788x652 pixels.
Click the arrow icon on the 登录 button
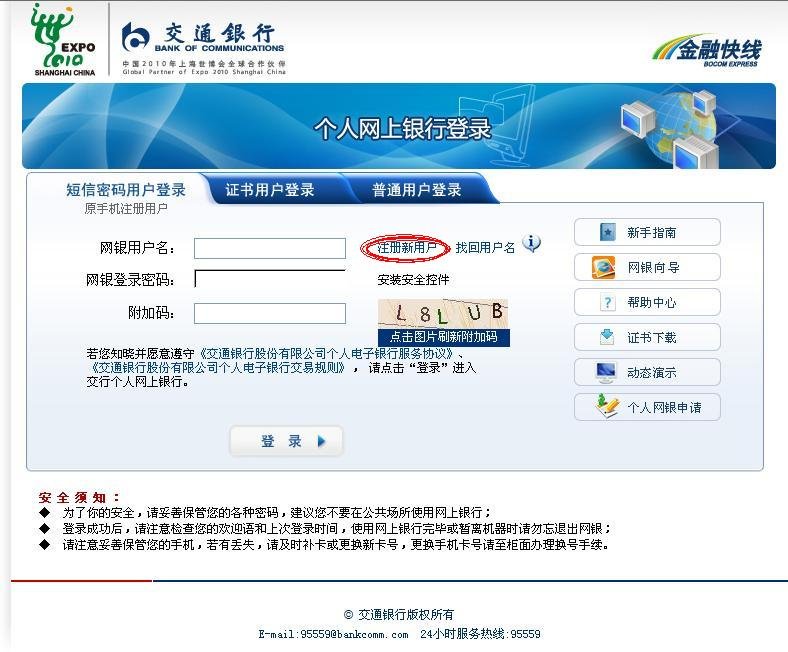pyautogui.click(x=322, y=441)
